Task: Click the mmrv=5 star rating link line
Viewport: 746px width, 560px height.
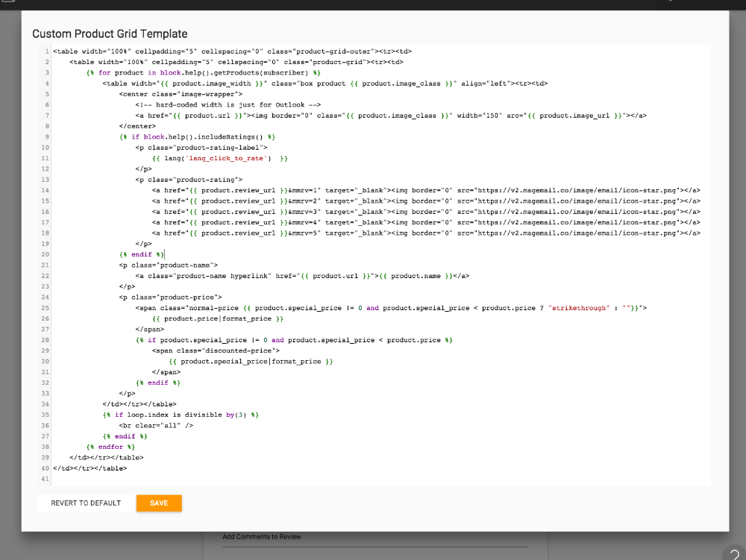Action: pos(425,233)
